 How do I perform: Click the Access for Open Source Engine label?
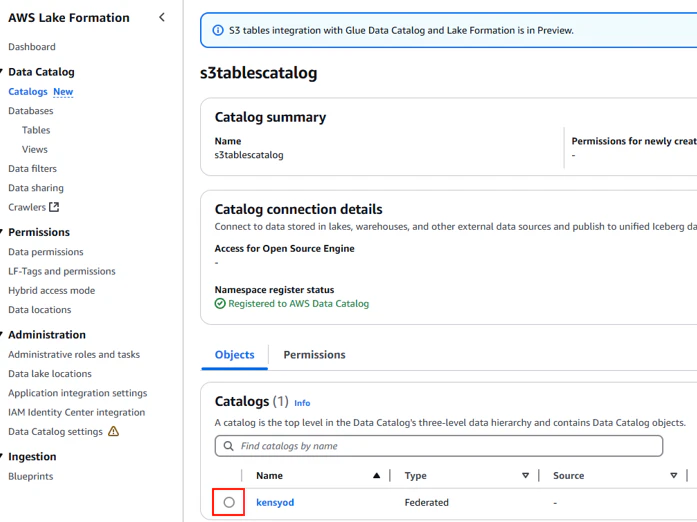pos(284,249)
